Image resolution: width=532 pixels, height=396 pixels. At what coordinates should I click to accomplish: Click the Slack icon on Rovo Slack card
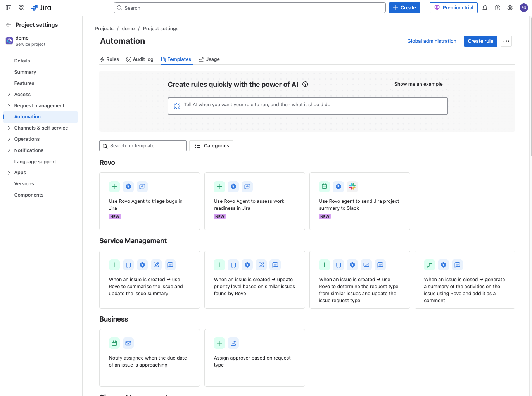pos(352,187)
